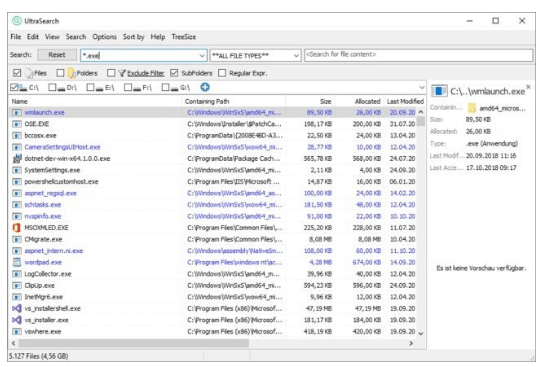Click the icon next to OSE.EXE
The image size is (541, 367).
[17, 124]
